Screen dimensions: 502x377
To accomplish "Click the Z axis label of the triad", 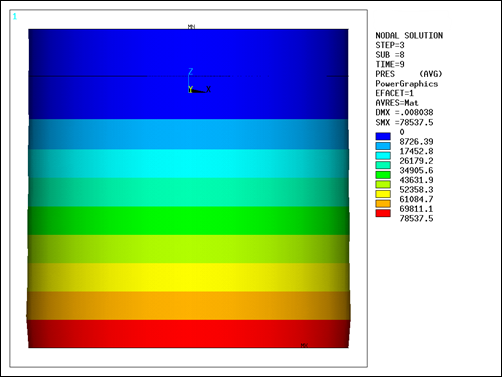I will (191, 71).
